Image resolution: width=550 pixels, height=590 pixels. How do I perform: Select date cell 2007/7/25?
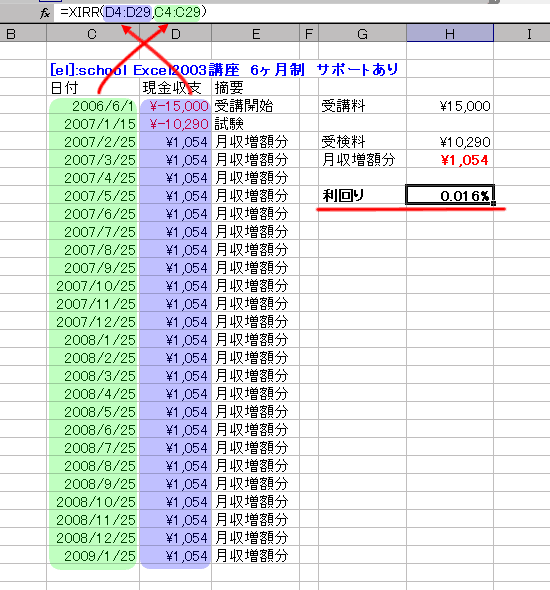pyautogui.click(x=93, y=232)
